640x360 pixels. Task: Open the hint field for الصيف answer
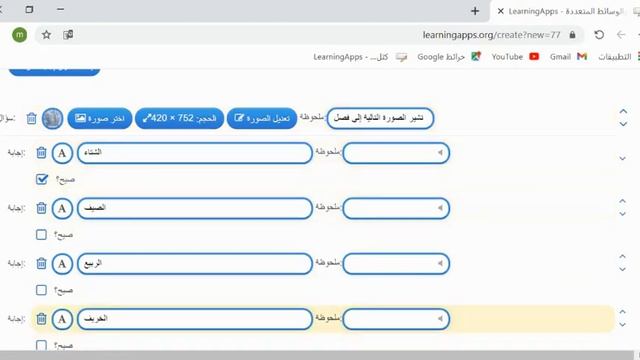[x=396, y=209]
